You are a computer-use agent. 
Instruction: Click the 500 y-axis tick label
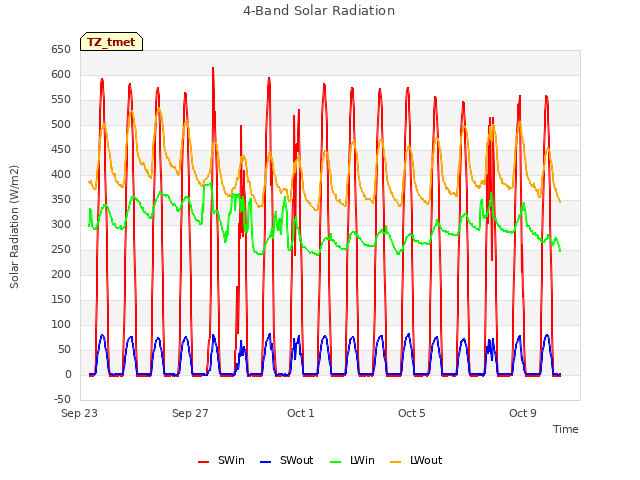point(61,124)
